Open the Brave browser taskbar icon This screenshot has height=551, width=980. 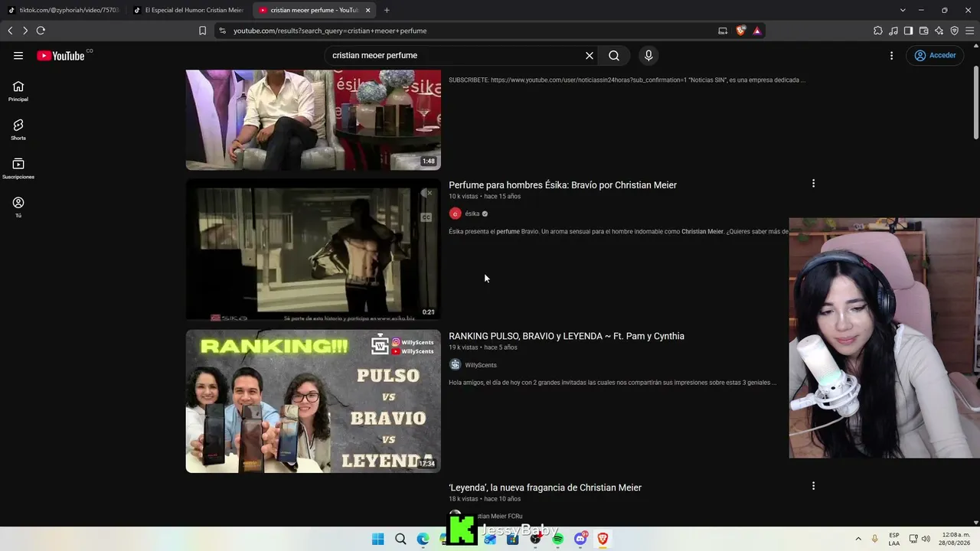[x=603, y=540]
